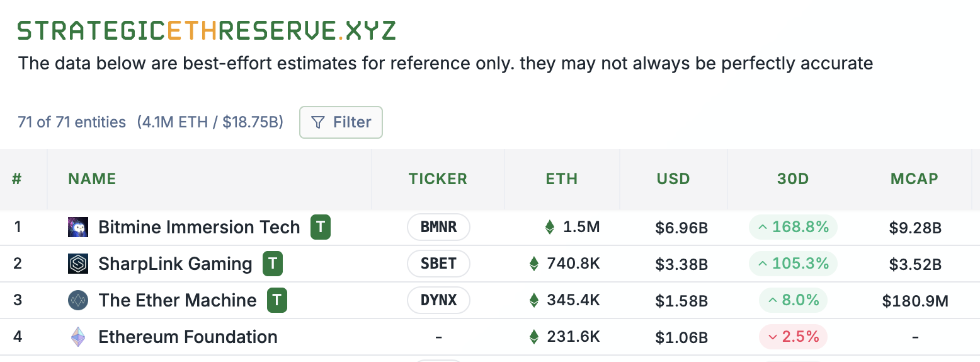Open the Filter options
Viewport: 980px width, 362px height.
pyautogui.click(x=341, y=122)
